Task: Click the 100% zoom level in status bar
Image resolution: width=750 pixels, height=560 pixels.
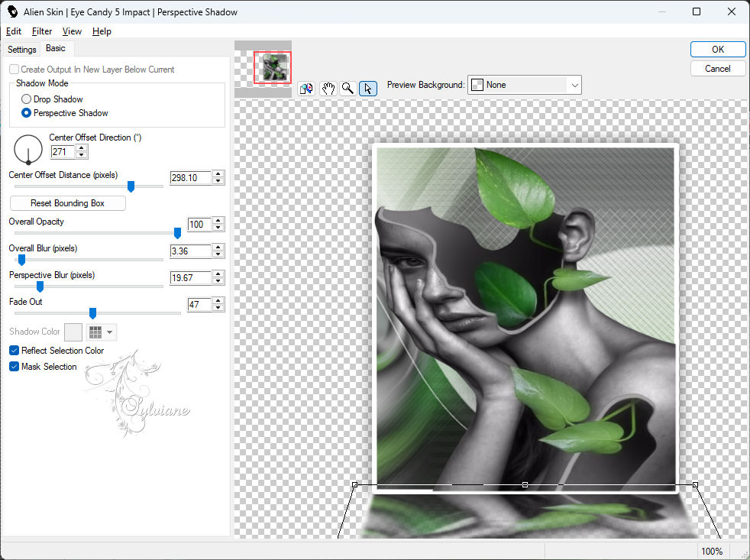Action: (x=712, y=552)
